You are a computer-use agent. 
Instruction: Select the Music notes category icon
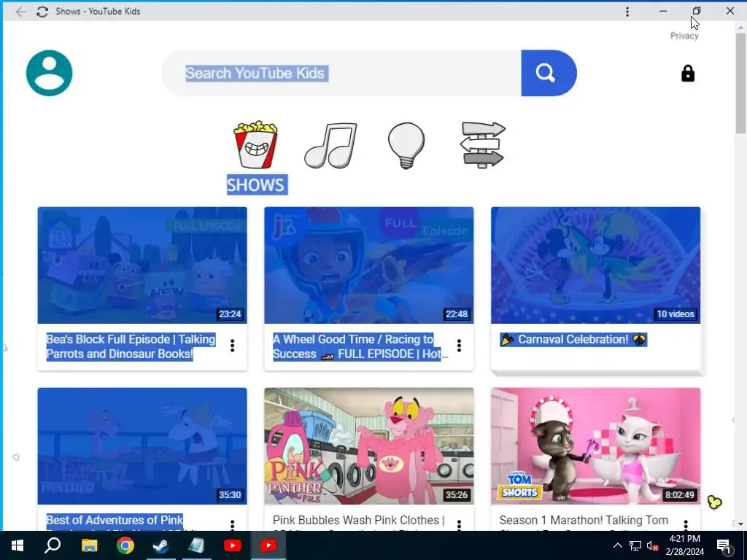(x=330, y=145)
